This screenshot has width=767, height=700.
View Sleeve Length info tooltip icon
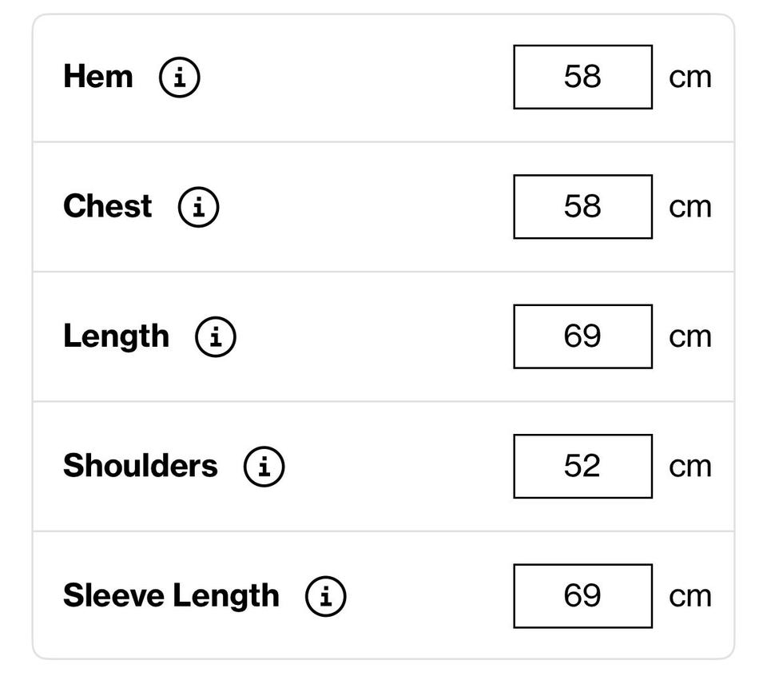pos(326,596)
